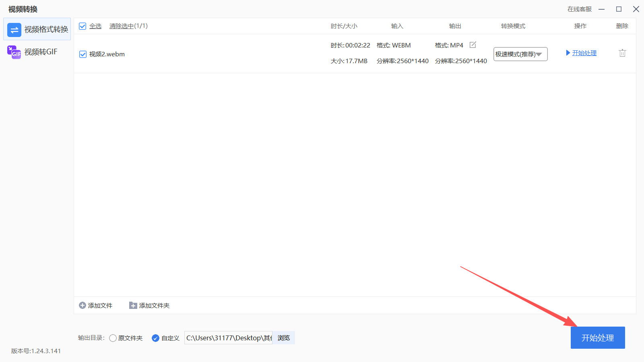Open 在线客服 support link

580,9
